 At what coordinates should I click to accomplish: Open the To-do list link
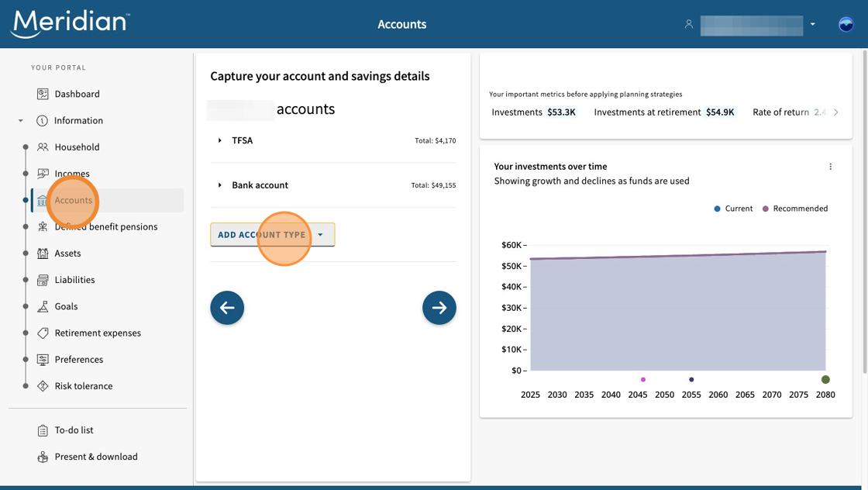tap(74, 430)
